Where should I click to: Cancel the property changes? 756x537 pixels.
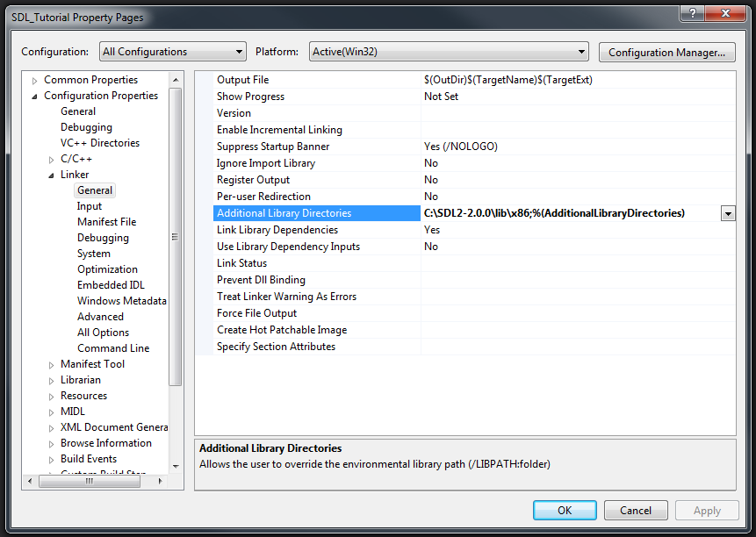click(x=636, y=510)
